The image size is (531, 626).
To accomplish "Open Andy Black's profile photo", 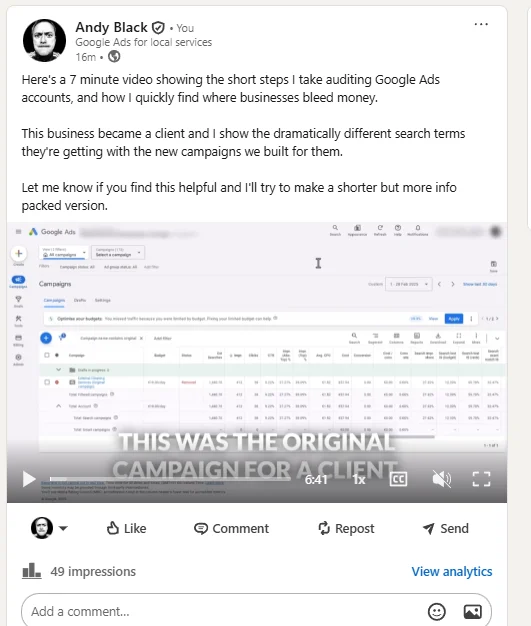I will coord(44,40).
